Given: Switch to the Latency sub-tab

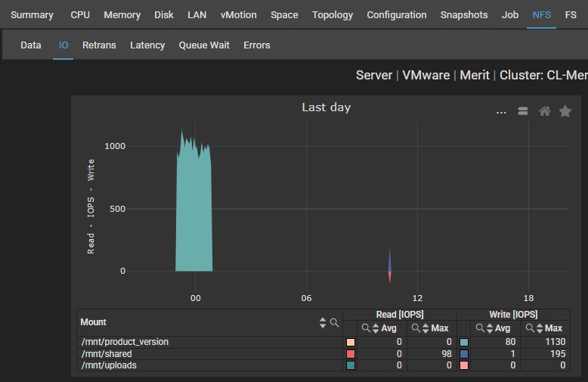Looking at the screenshot, I should coord(147,45).
